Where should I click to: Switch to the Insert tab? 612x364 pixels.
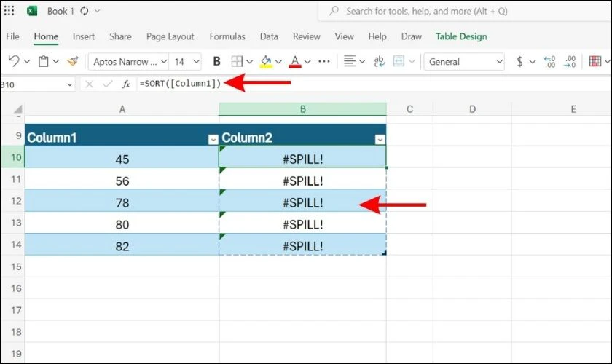pyautogui.click(x=84, y=36)
